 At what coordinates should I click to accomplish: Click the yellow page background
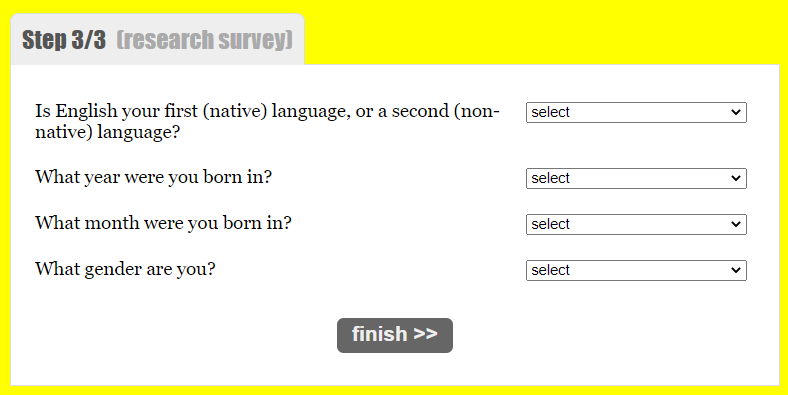(x=543, y=30)
